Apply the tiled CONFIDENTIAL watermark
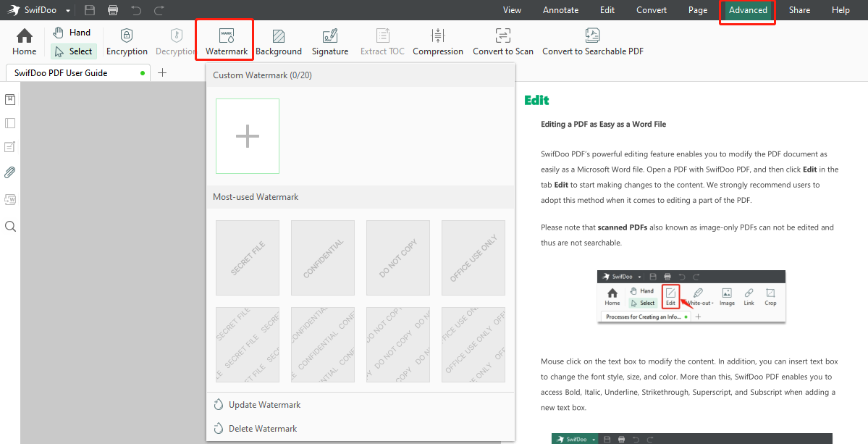This screenshot has width=868, height=444. point(323,345)
